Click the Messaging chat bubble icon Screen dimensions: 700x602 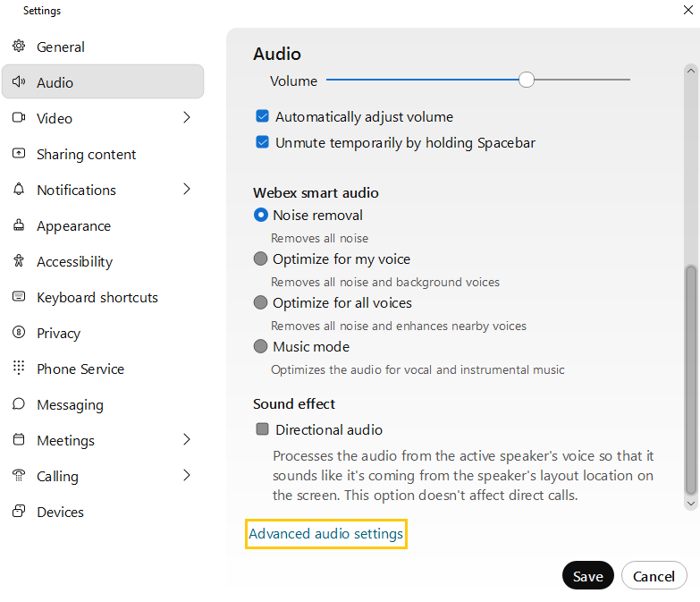[19, 404]
